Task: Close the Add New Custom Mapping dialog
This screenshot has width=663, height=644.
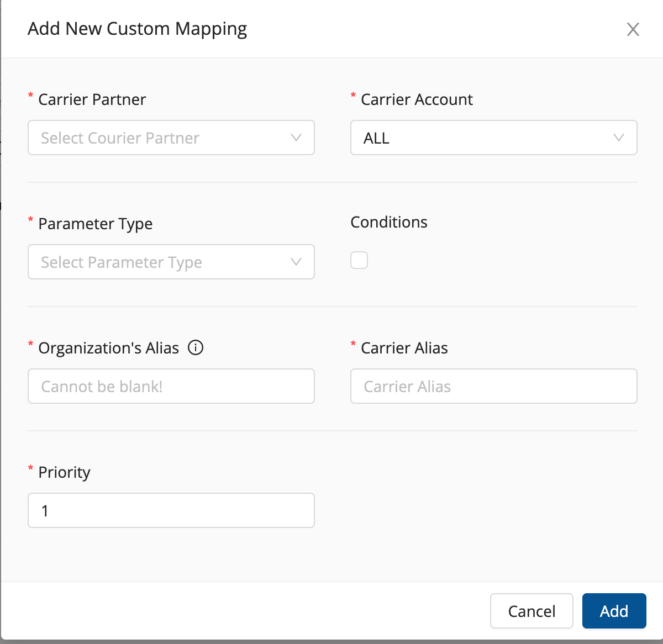Action: coord(633,29)
